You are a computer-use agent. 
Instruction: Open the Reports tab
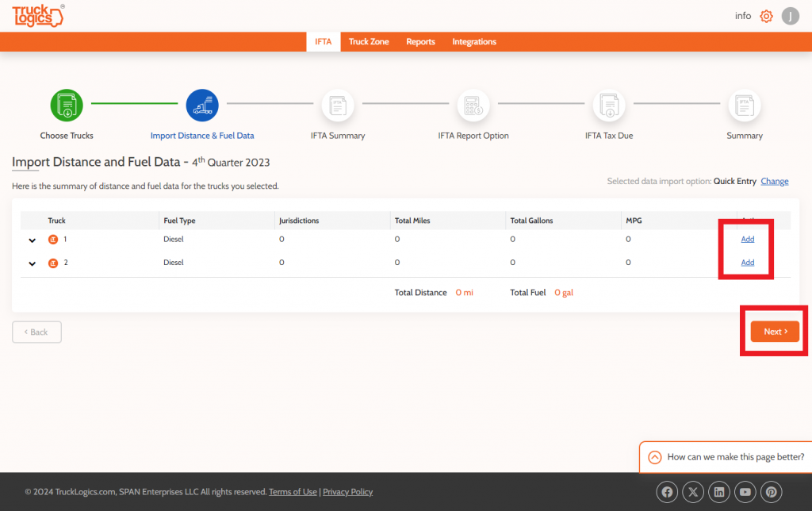tap(420, 41)
